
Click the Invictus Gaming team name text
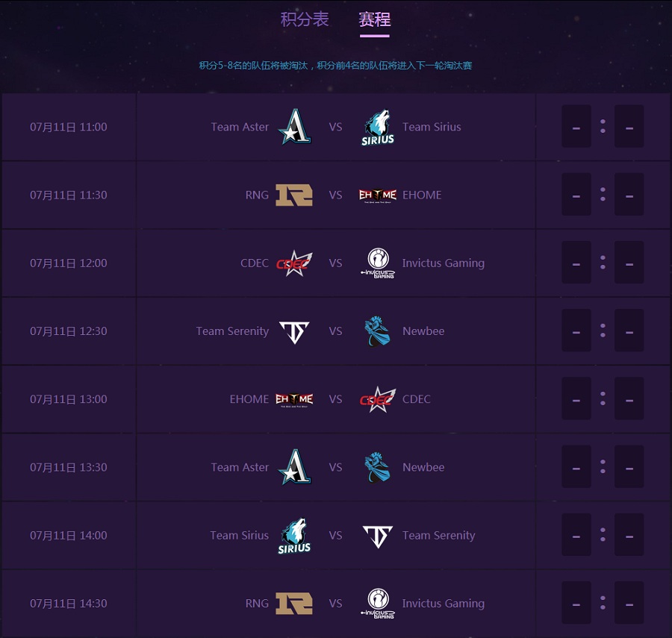(444, 263)
